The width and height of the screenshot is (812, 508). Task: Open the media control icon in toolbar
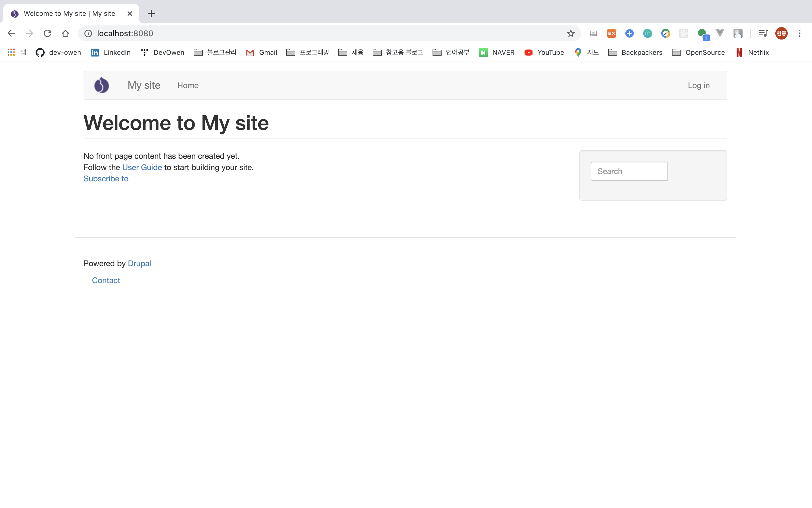(x=763, y=33)
